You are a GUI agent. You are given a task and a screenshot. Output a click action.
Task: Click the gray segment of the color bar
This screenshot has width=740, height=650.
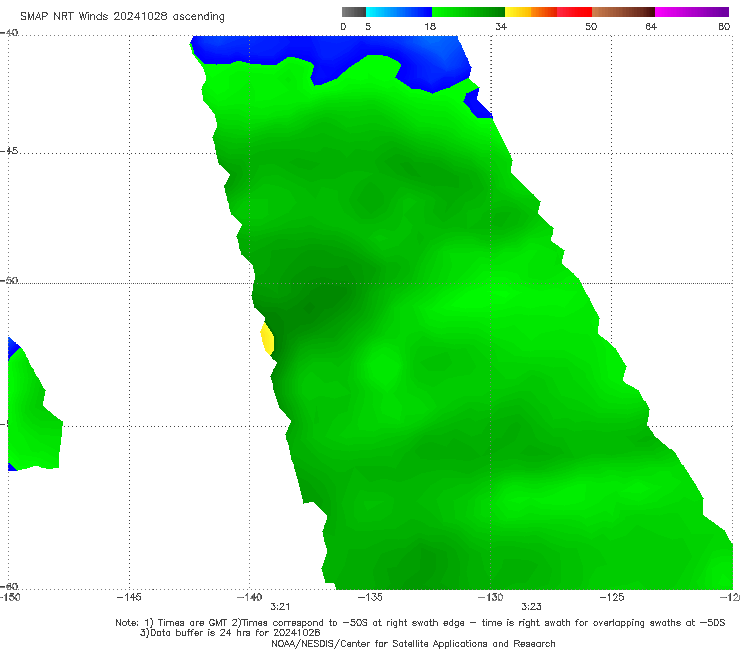pyautogui.click(x=354, y=12)
